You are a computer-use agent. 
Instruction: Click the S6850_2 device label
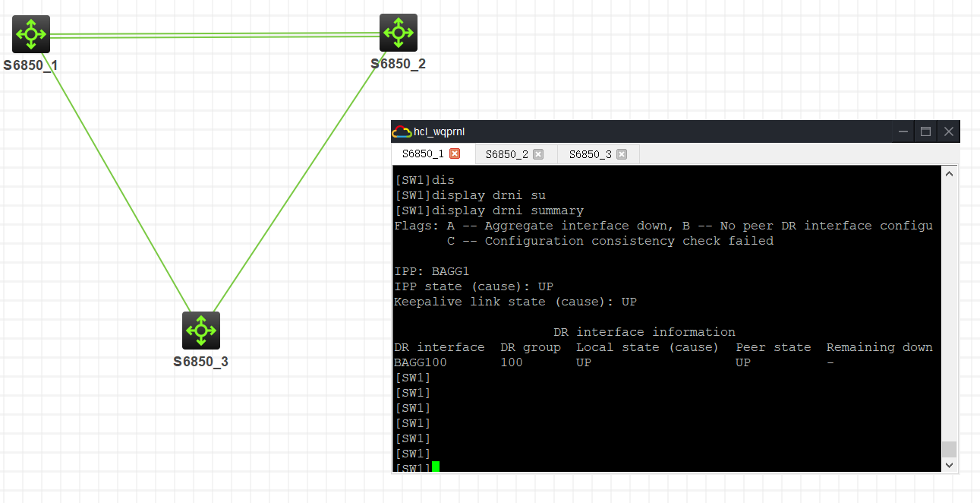click(398, 64)
